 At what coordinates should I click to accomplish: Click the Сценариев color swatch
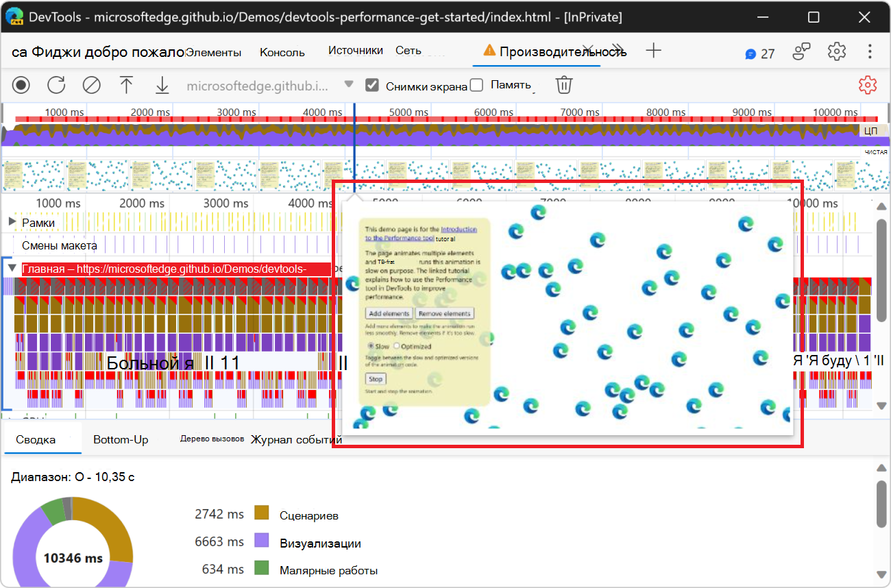pos(261,513)
